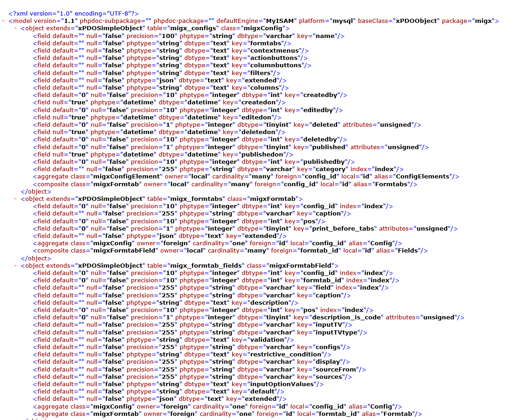This screenshot has width=532, height=420.
Task: Click the composite line aliased "Formtabs"
Action: pyautogui.click(x=225, y=184)
